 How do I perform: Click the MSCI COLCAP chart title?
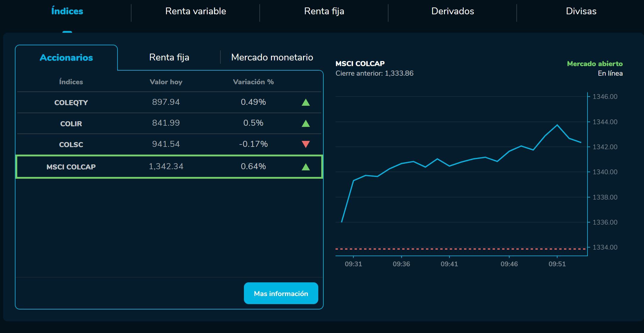(360, 63)
